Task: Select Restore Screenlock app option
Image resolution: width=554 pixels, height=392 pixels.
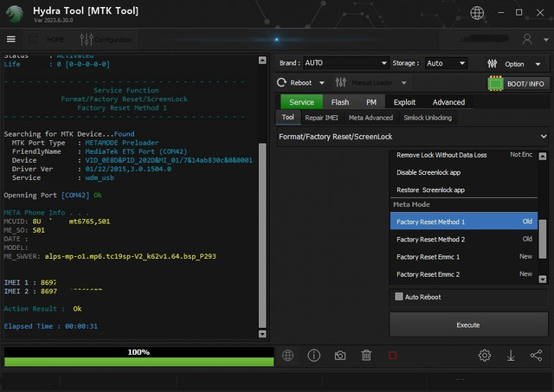Action: point(464,190)
